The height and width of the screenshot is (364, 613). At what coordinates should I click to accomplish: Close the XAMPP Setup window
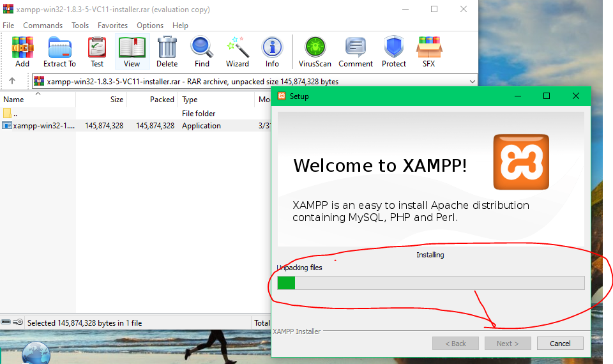click(x=576, y=96)
